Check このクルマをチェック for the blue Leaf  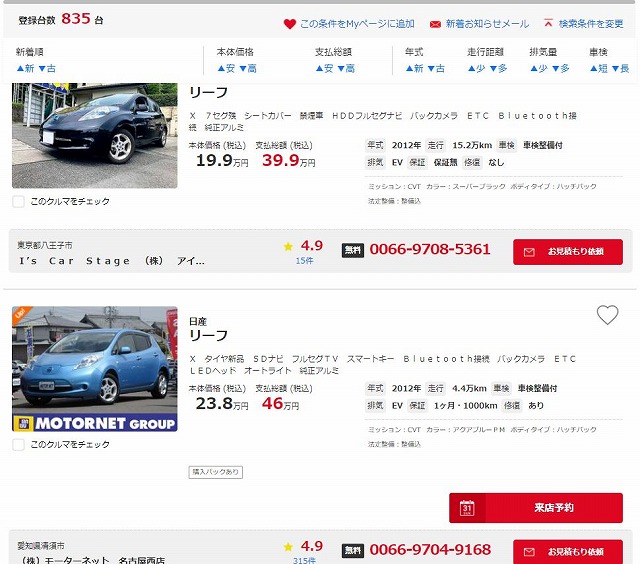[x=18, y=444]
